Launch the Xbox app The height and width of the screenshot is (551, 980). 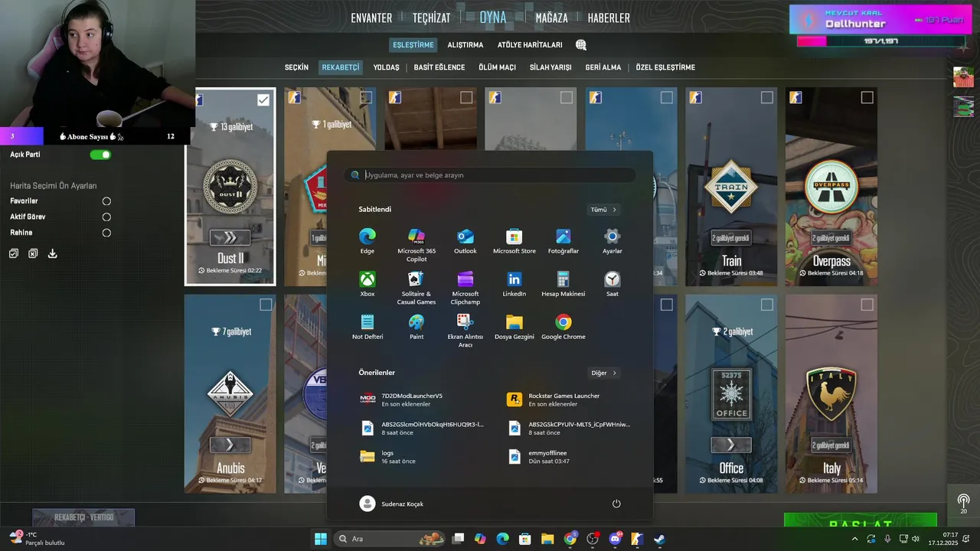pyautogui.click(x=367, y=284)
